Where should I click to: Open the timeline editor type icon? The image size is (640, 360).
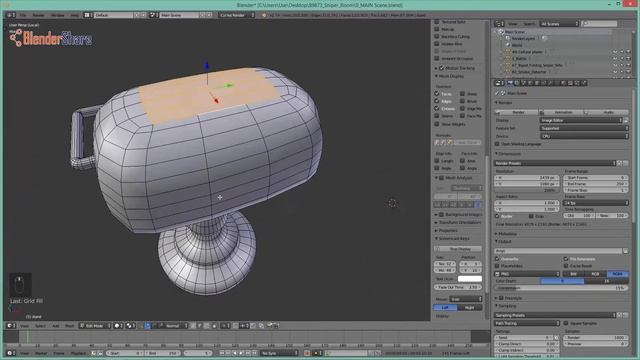tap(11, 353)
